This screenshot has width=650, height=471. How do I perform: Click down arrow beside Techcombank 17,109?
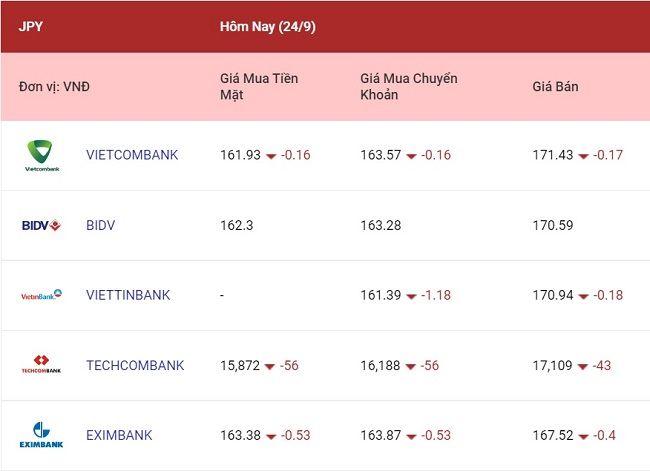[582, 367]
